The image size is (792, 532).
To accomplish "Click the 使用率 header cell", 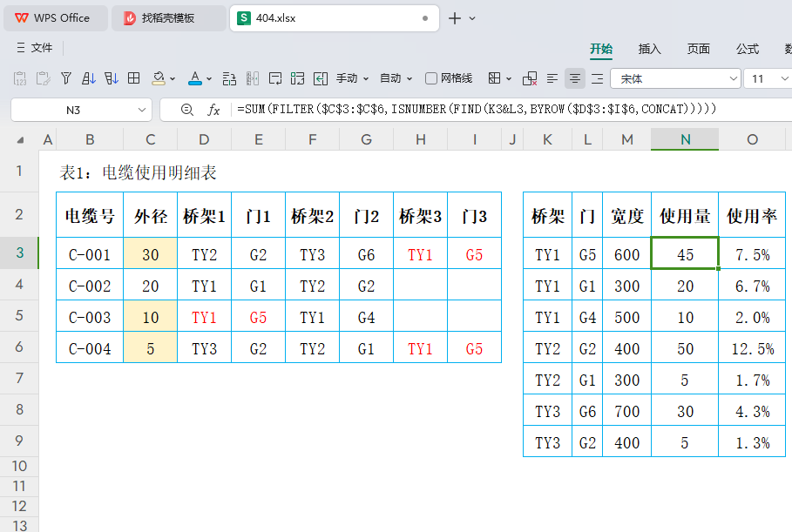I will [752, 216].
